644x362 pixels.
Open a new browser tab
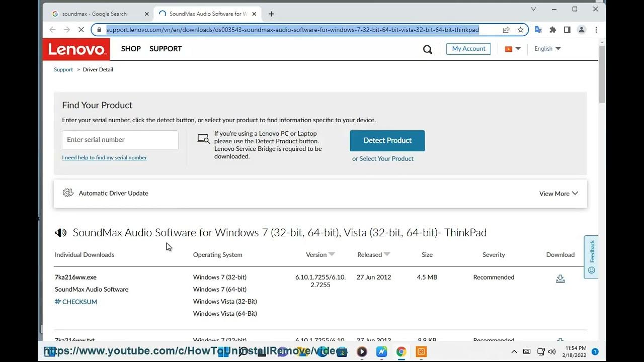pos(271,14)
